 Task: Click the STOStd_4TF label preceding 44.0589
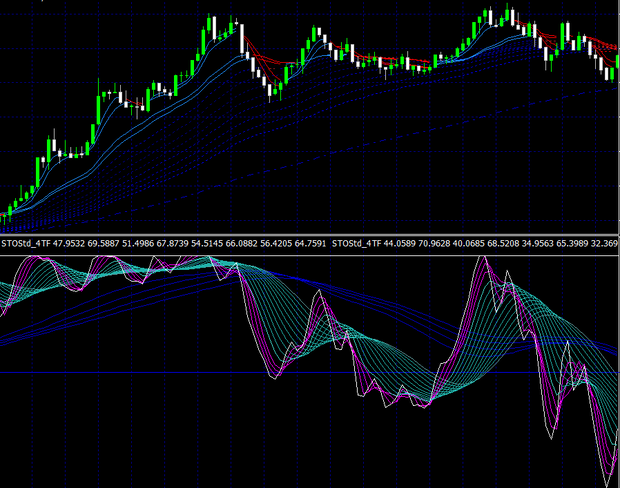pyautogui.click(x=356, y=243)
